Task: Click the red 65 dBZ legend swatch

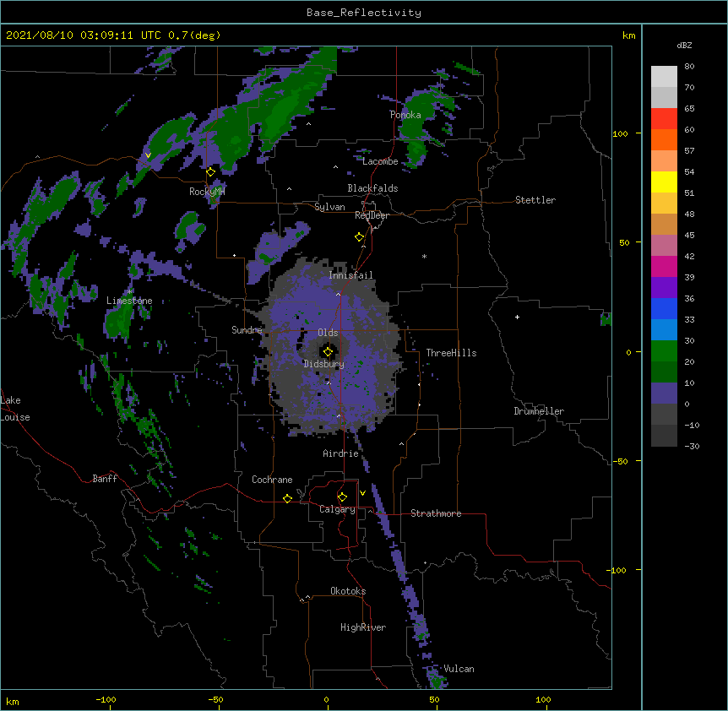Action: pos(664,119)
